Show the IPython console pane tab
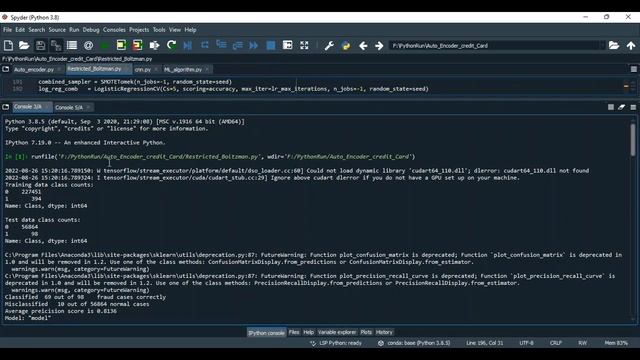 tap(267, 333)
